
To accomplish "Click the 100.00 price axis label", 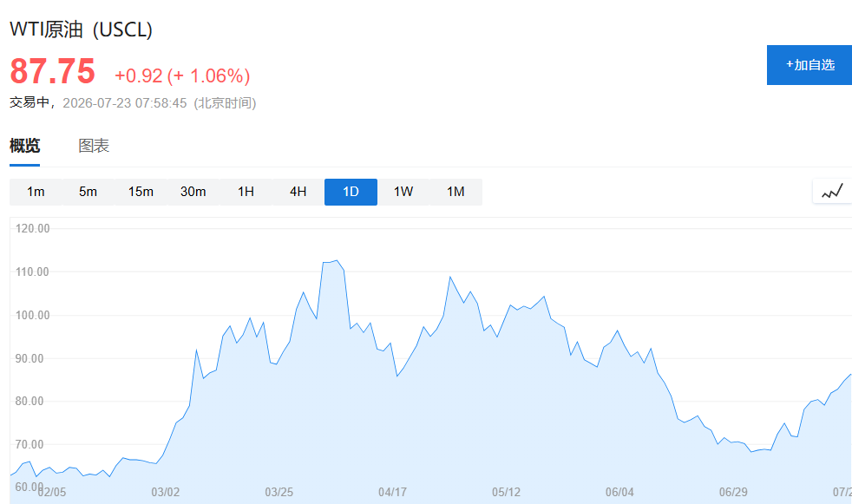I will tap(32, 315).
